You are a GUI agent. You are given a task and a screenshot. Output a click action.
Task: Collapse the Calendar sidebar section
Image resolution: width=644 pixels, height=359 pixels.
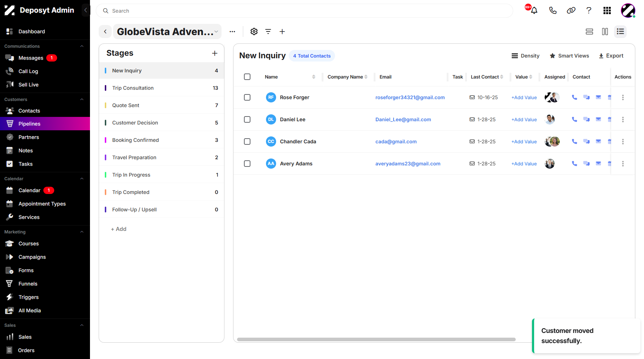coord(82,179)
